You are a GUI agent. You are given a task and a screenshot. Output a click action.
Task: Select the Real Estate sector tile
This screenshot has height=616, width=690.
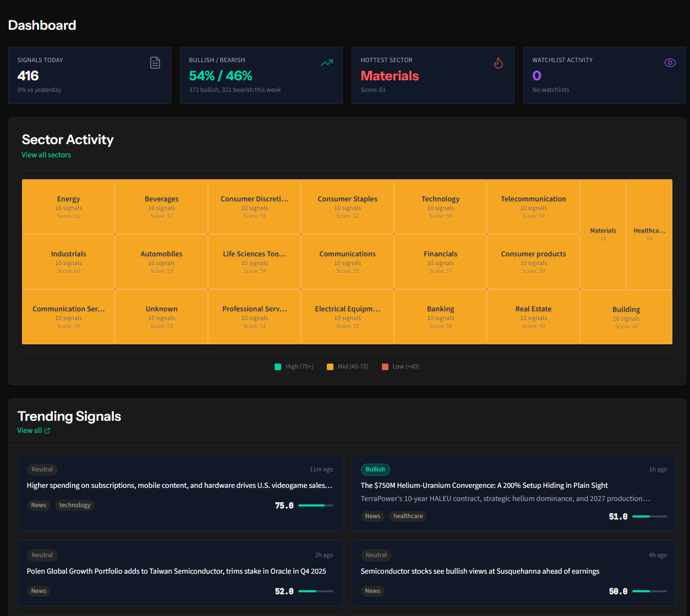(533, 316)
